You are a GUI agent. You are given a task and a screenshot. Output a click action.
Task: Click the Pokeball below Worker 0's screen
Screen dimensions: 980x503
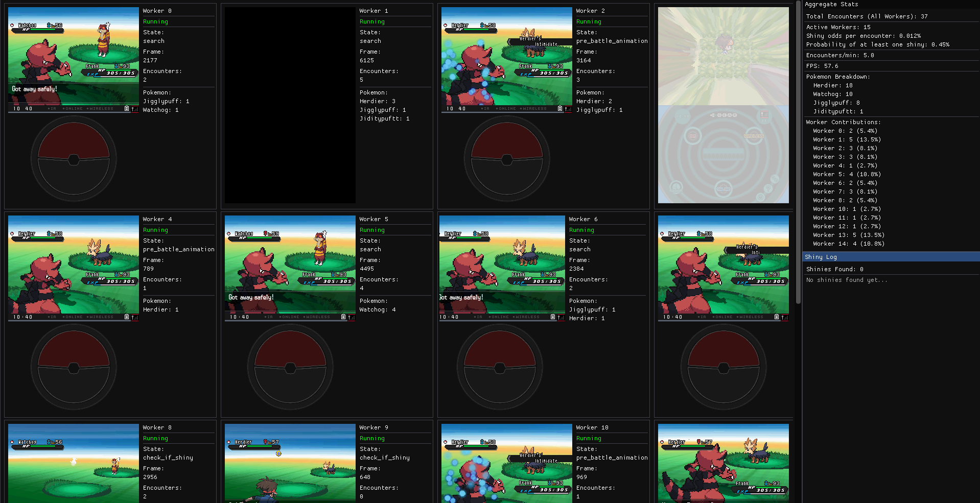point(74,159)
